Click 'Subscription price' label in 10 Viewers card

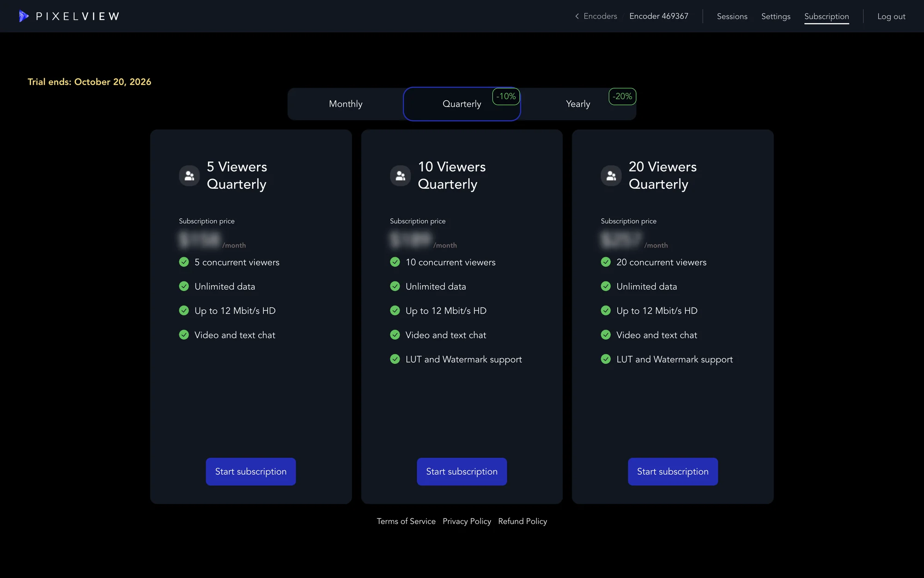tap(418, 221)
